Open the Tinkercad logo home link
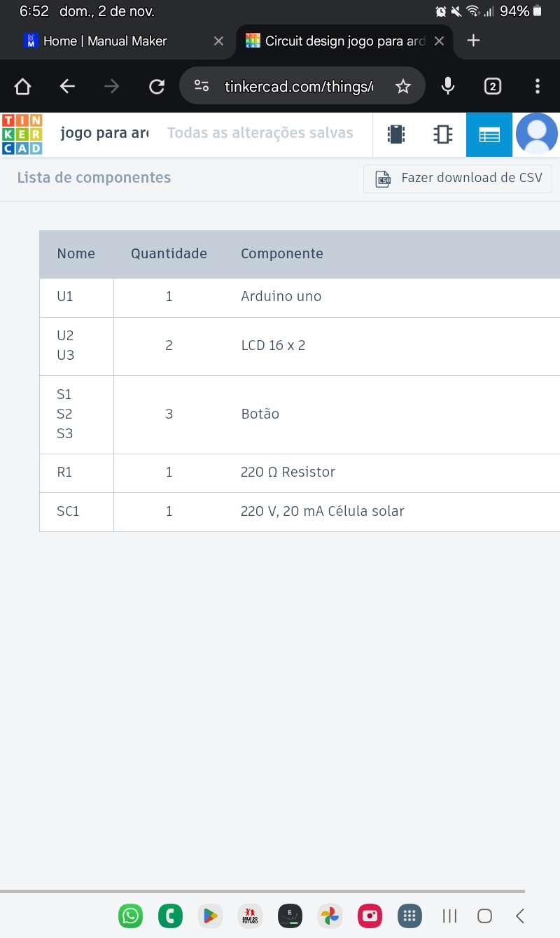Screen dimensions: 560x938 click(x=22, y=134)
